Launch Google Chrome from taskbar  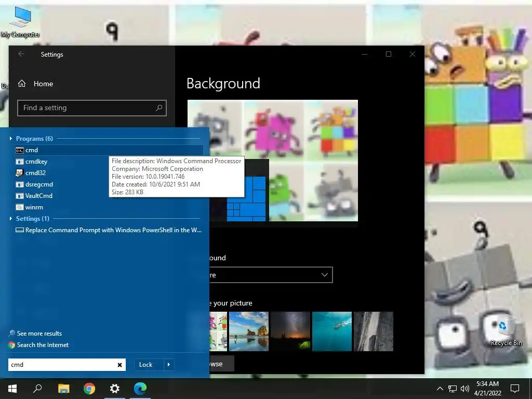[x=89, y=389]
